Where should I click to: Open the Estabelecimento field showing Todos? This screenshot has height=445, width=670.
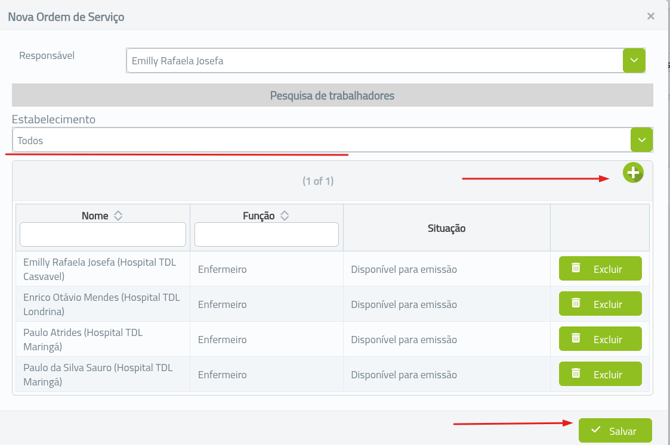click(320, 140)
